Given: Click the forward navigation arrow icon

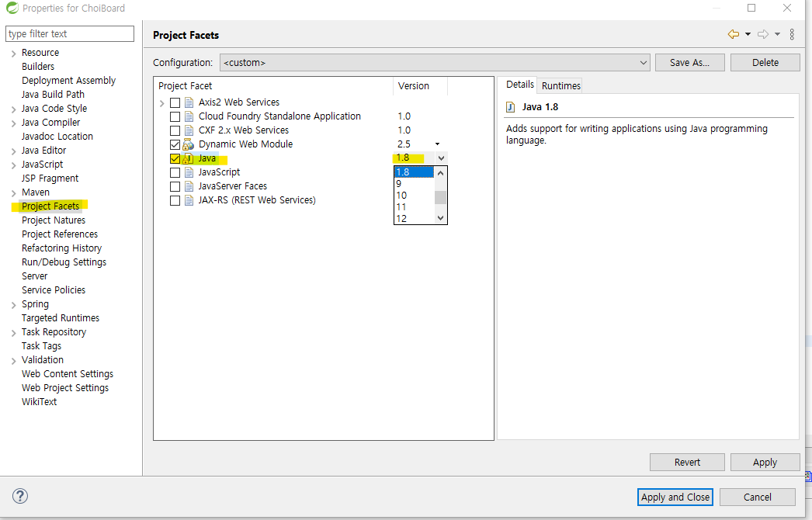Looking at the screenshot, I should pos(763,34).
